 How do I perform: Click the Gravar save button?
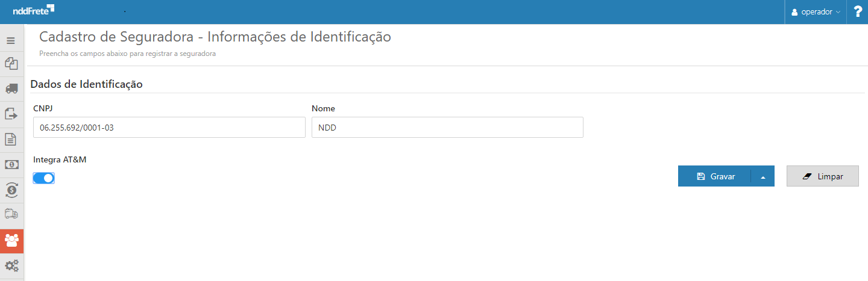715,177
